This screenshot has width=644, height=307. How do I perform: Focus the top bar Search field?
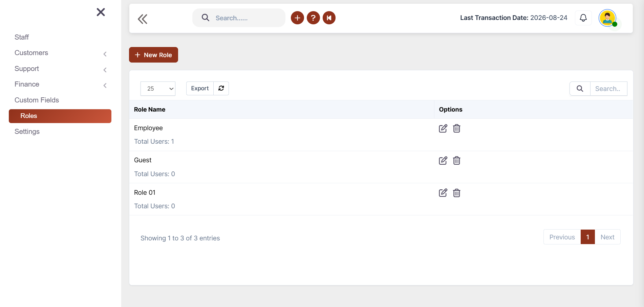click(239, 18)
